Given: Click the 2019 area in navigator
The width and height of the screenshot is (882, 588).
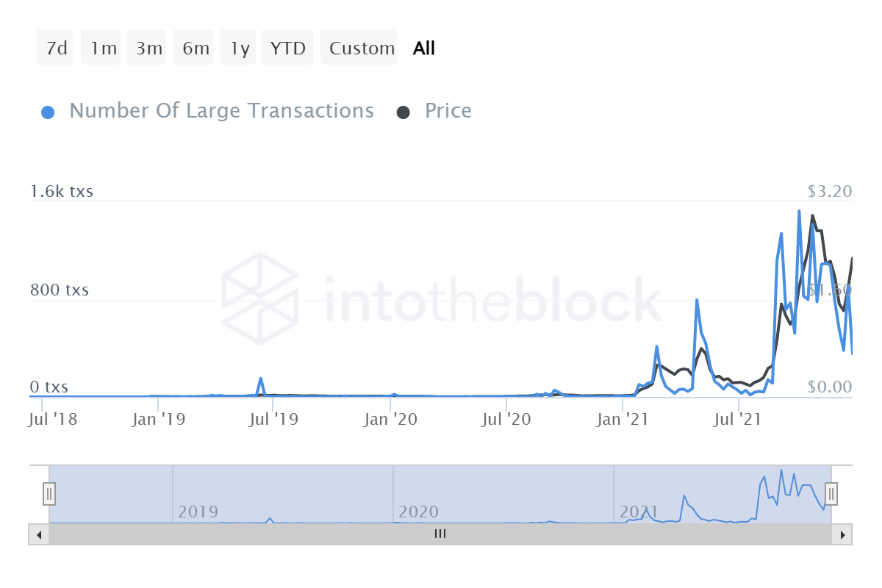Looking at the screenshot, I should tap(198, 511).
